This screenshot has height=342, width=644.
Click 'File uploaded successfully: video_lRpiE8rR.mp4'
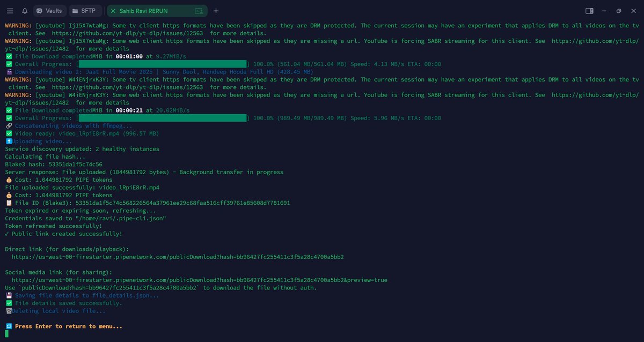(82, 188)
